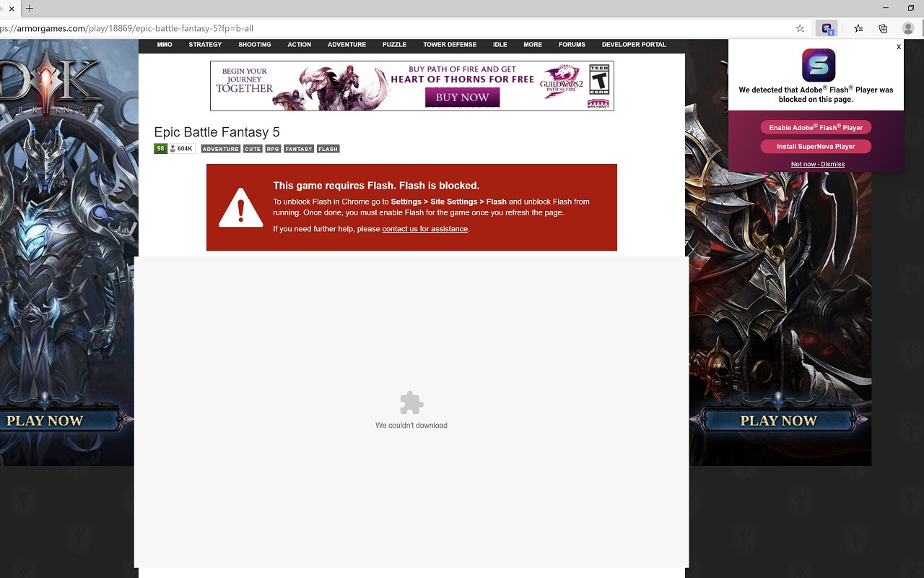Select the CUTE tag

pyautogui.click(x=253, y=149)
